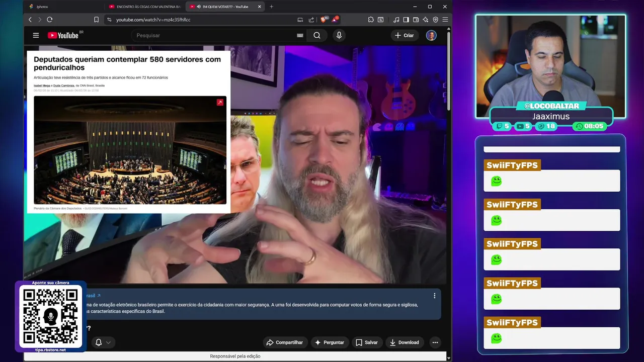Click the address bar URL youtube.com/watch
The height and width of the screenshot is (362, 644).
tap(153, 20)
